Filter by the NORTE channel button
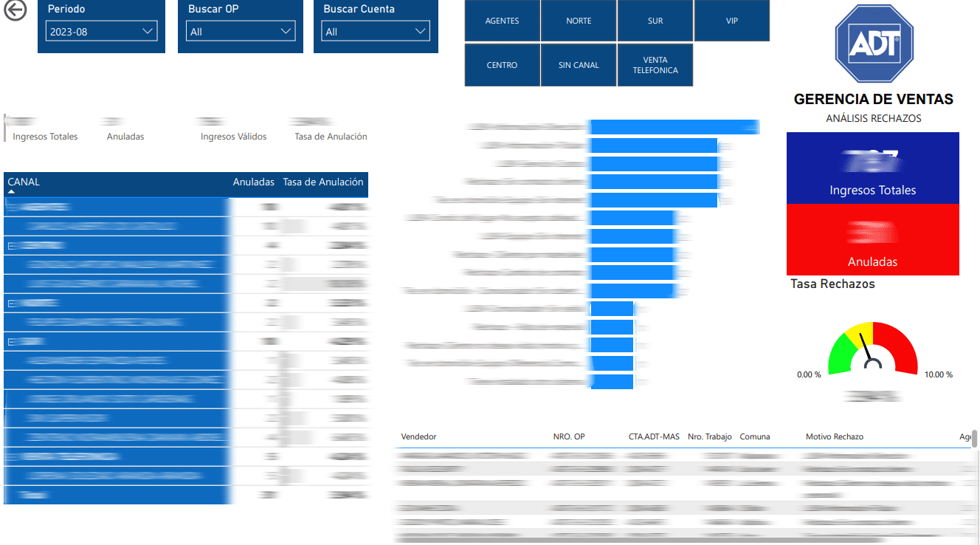 coord(579,21)
